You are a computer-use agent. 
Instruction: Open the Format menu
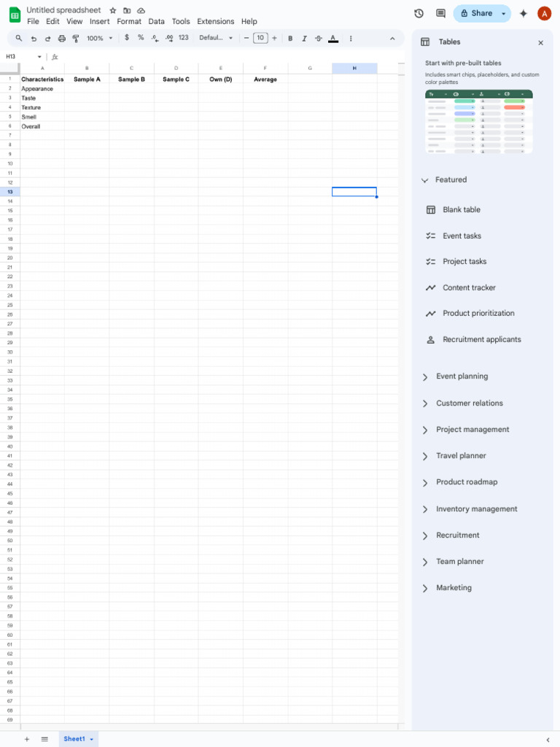tap(129, 21)
